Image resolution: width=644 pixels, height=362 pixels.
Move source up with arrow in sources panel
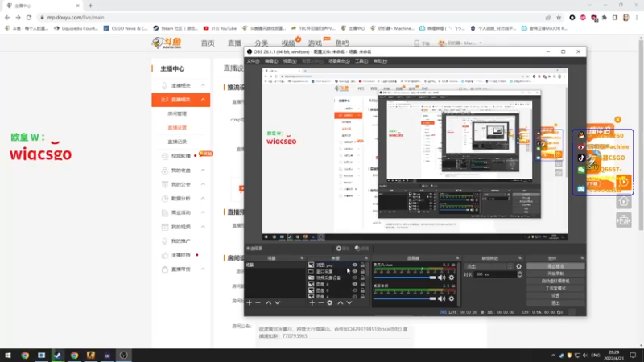(x=340, y=303)
